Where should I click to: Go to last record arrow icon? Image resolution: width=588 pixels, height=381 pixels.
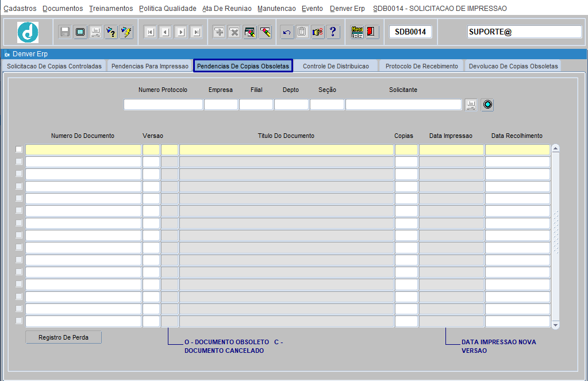pos(196,32)
